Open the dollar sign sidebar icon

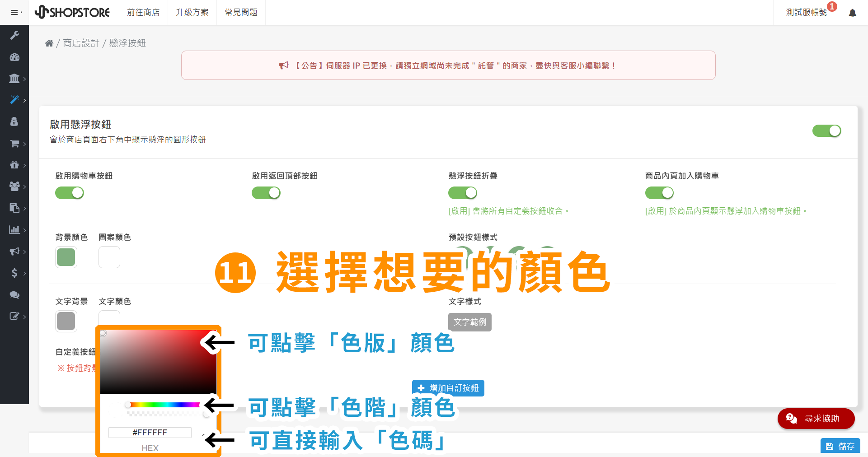(14, 273)
